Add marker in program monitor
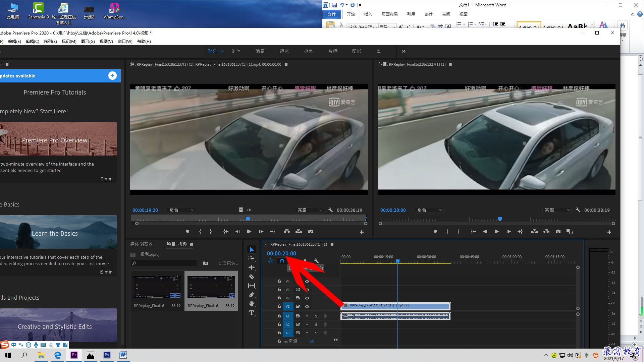Screen dimensions: 644x362 coord(435,232)
